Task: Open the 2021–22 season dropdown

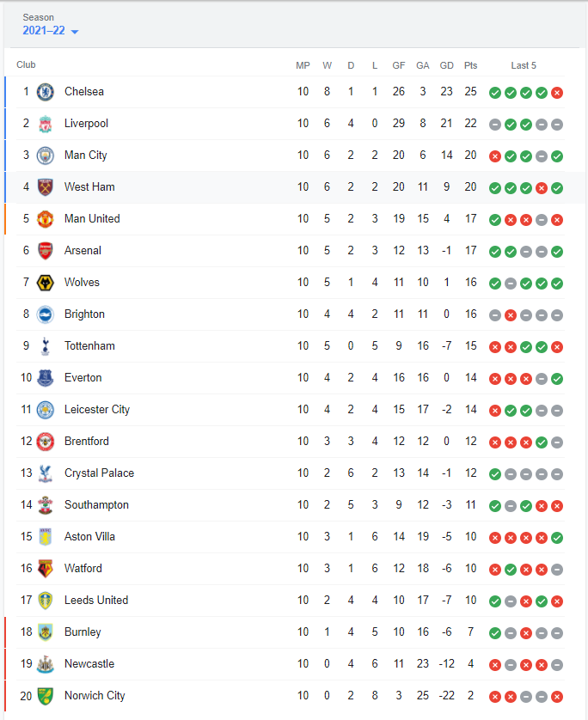Action: (x=51, y=31)
